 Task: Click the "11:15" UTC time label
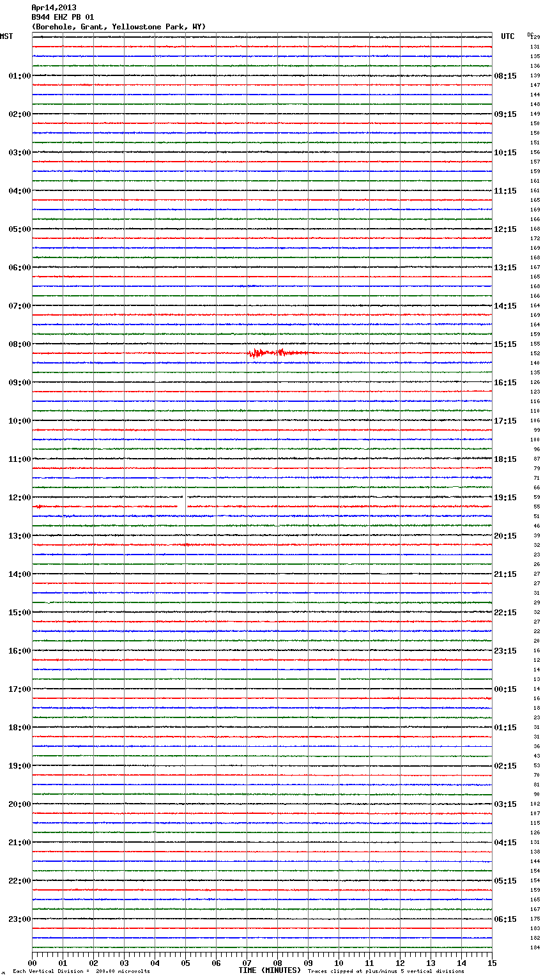tap(505, 191)
